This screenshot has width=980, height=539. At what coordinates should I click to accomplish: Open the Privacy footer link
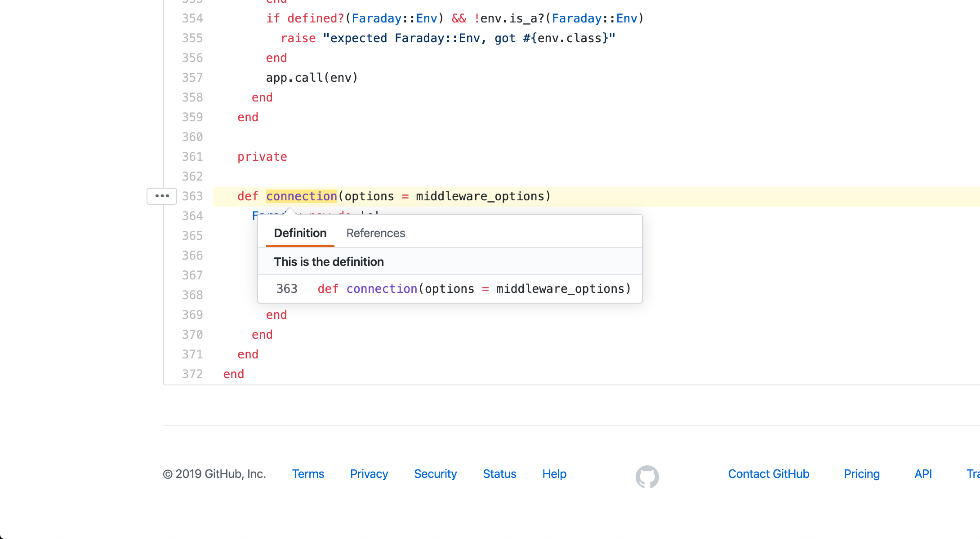click(369, 474)
